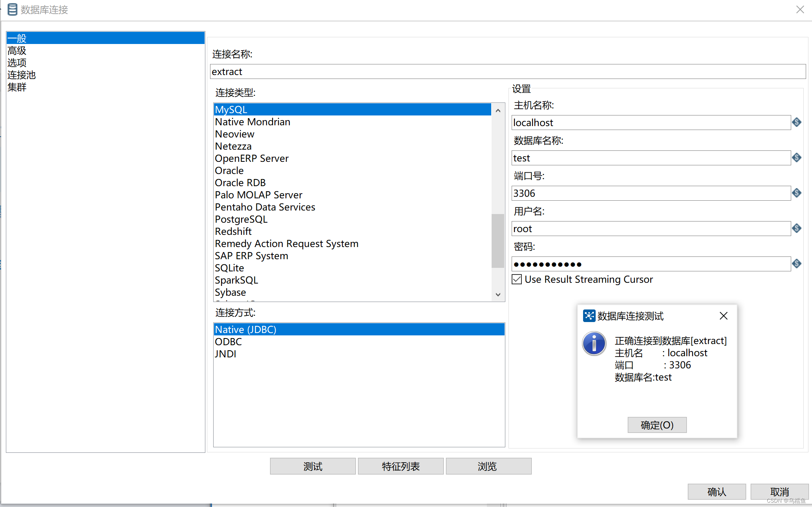The height and width of the screenshot is (507, 812).
Task: Click the blue info icon in test dialog
Action: [594, 344]
